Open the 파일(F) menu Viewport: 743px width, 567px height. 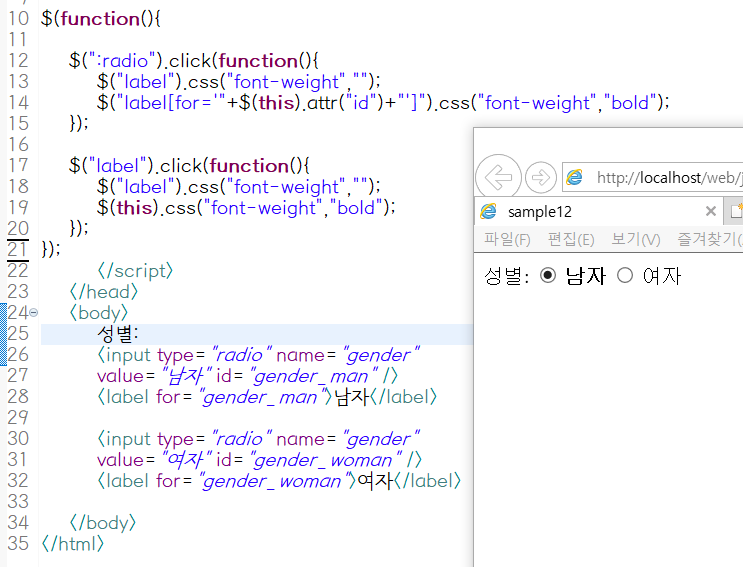pos(507,239)
